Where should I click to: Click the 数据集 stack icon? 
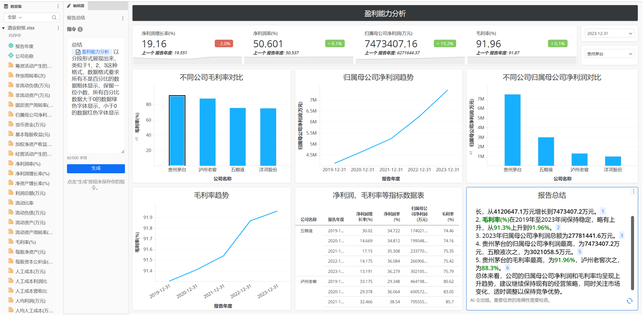(6, 6)
